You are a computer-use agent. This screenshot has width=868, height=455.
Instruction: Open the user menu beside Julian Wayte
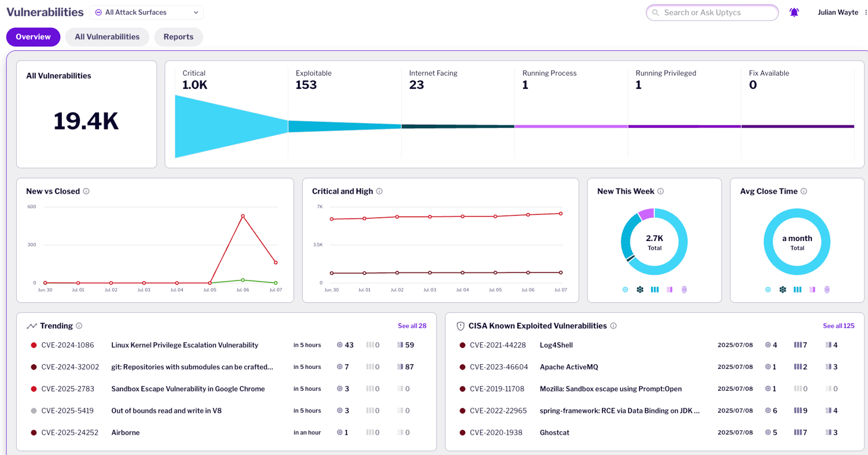(x=866, y=12)
